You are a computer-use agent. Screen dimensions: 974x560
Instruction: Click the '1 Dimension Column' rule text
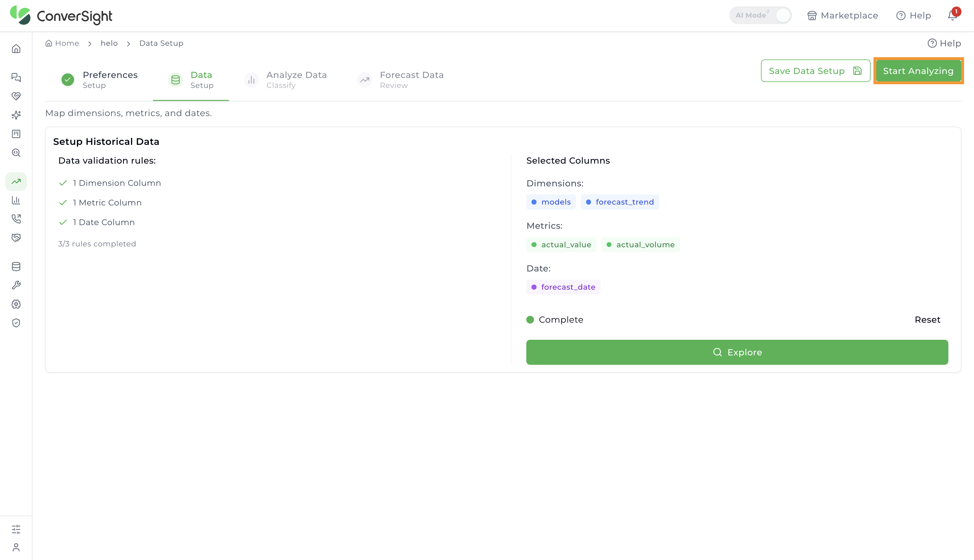point(117,183)
